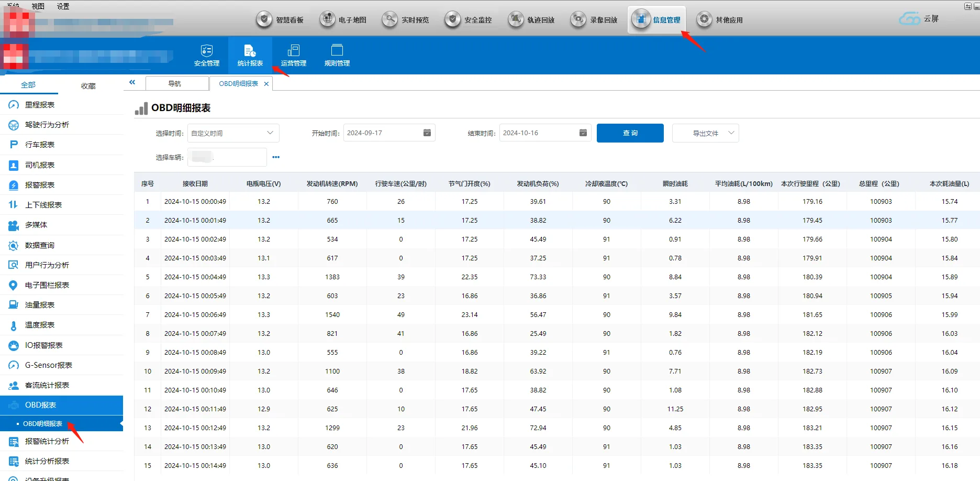The image size is (980, 481).
Task: Click the 本次耗油量(L) column header
Action: point(950,184)
